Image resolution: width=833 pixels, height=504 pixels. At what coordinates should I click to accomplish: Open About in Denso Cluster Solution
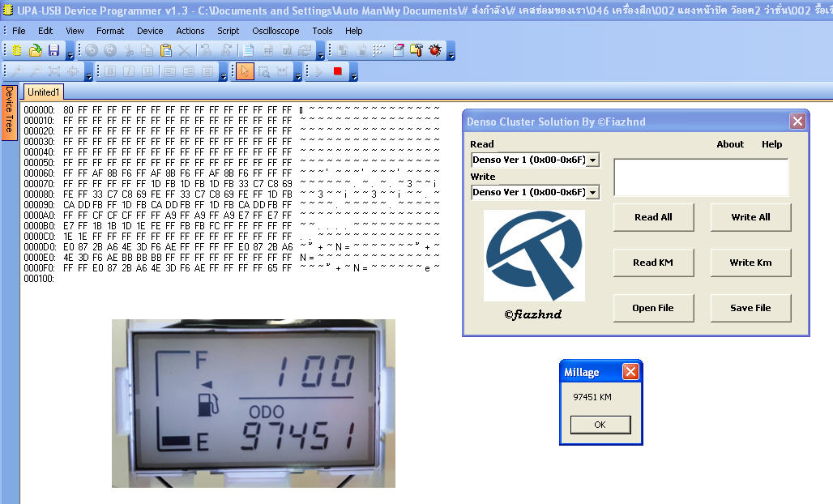(730, 144)
